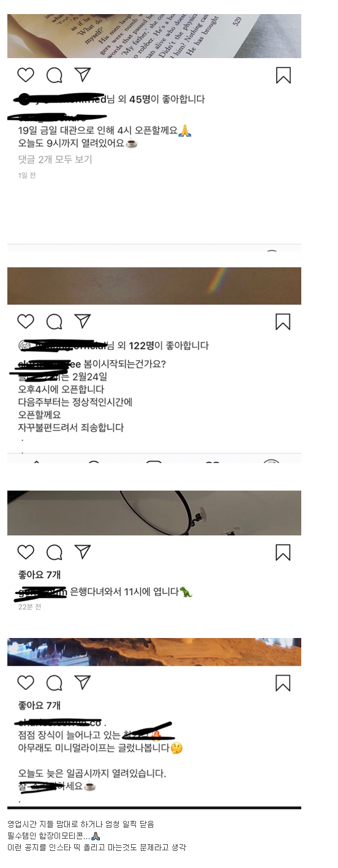338x868 pixels.
Task: Like the 은행다녀와서 11시에 엽니다 post
Action: [26, 552]
